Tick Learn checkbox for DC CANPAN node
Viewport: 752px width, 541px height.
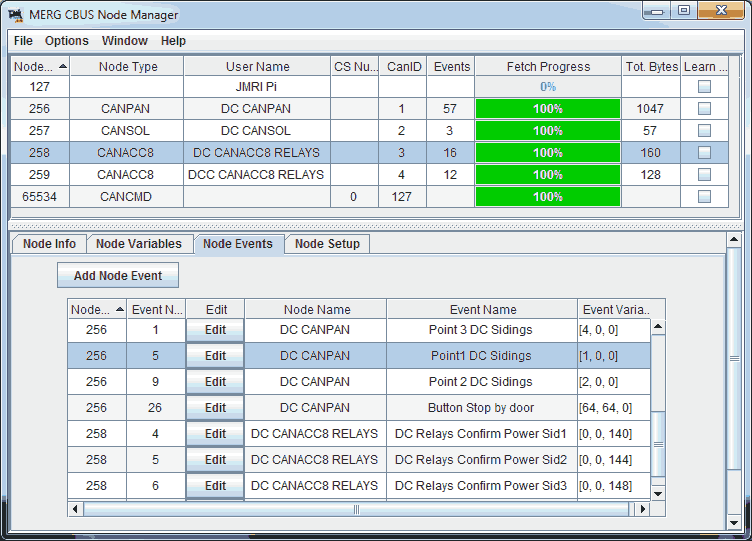704,109
